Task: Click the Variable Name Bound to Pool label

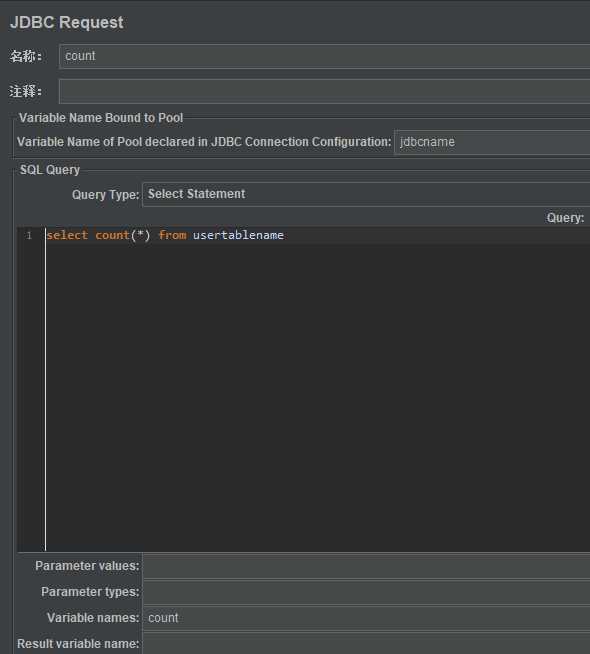Action: coord(101,118)
